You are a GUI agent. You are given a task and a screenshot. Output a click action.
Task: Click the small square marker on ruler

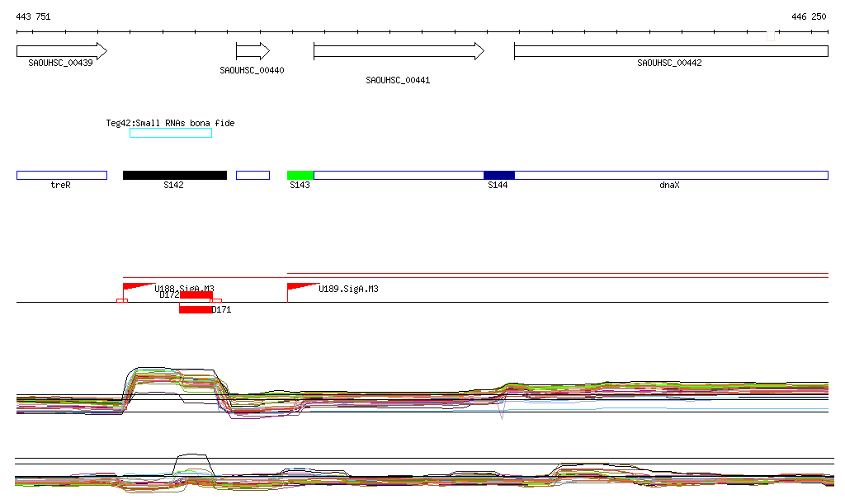(771, 35)
